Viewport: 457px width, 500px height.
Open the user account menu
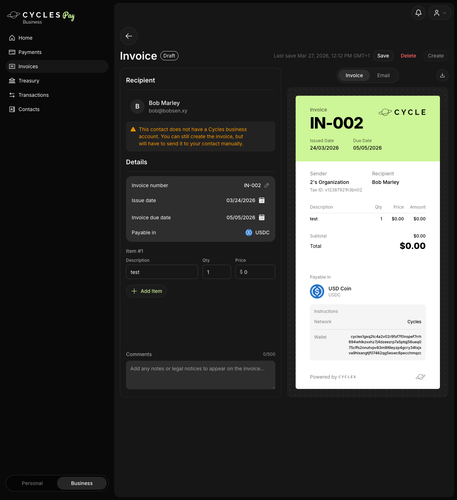pyautogui.click(x=439, y=13)
